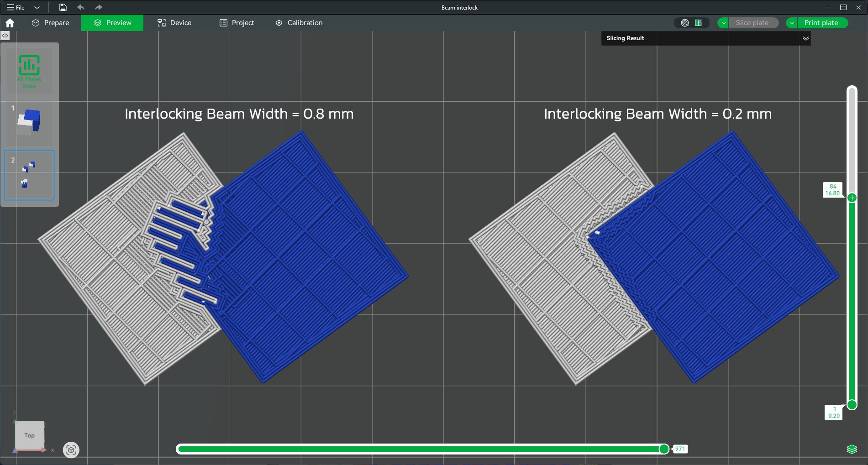Click the reset camera view icon

tap(71, 450)
